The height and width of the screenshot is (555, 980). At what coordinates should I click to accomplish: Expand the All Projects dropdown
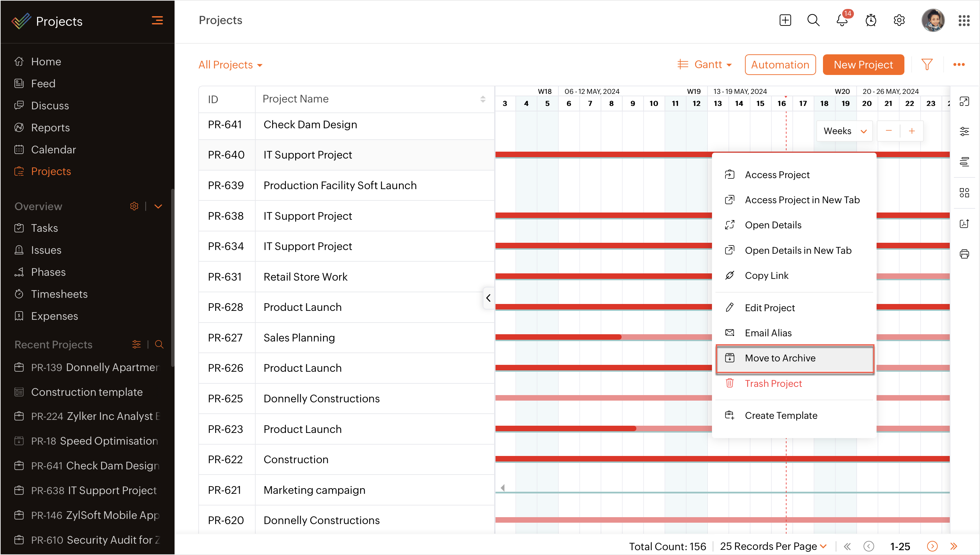coord(231,65)
